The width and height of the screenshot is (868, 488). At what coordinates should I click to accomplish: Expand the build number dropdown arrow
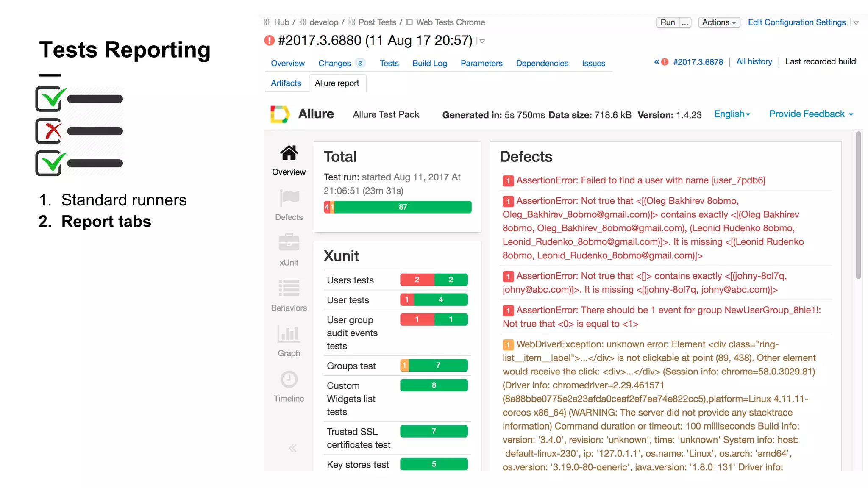(482, 41)
